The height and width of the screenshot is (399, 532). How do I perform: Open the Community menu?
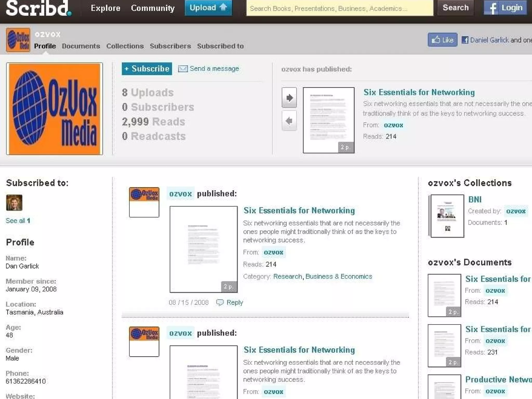[x=153, y=8]
